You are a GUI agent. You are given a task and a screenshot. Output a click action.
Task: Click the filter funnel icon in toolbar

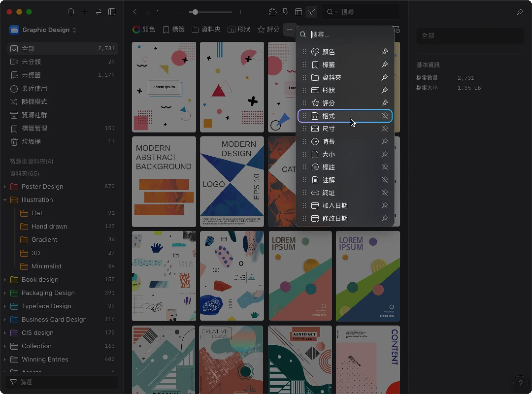pyautogui.click(x=311, y=12)
